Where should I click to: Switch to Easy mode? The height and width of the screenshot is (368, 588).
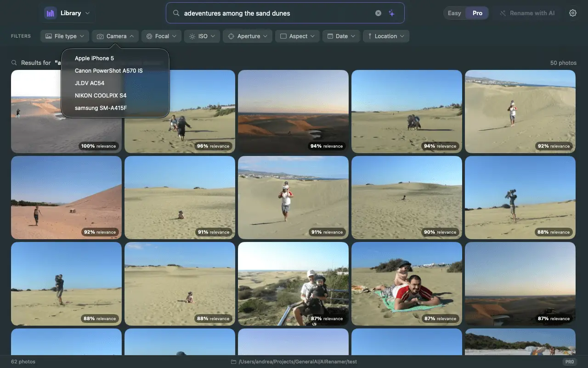point(454,13)
